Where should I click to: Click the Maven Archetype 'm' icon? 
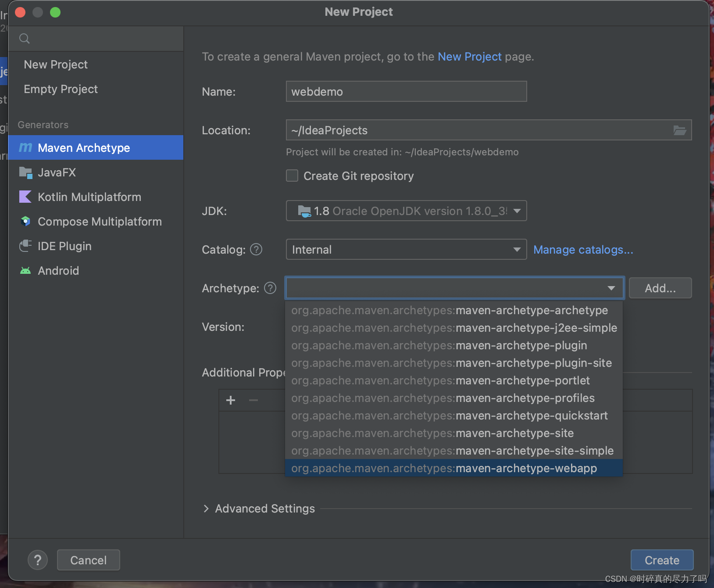[25, 147]
